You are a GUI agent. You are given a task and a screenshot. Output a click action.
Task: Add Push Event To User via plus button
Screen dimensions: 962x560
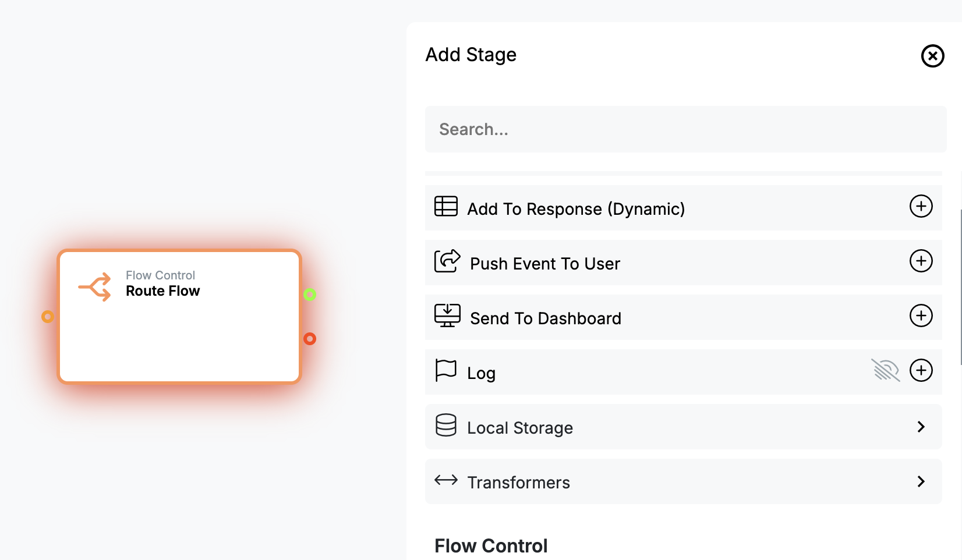[x=921, y=261]
